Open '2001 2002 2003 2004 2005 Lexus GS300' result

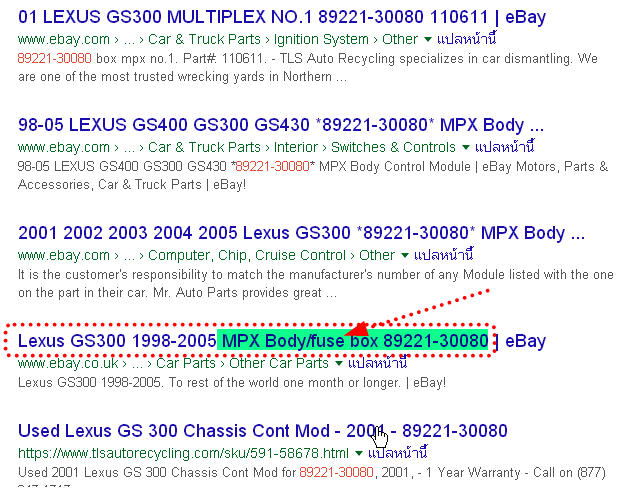[301, 233]
